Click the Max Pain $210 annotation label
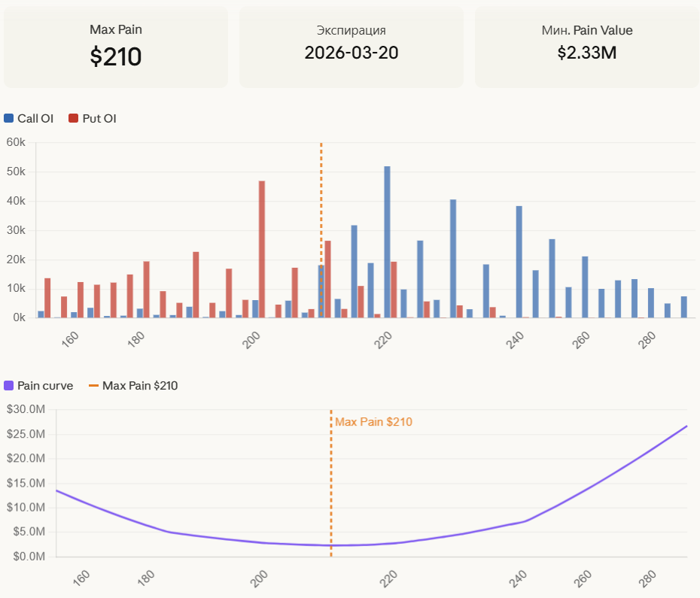Screen dimensions: 700x598 click(373, 422)
